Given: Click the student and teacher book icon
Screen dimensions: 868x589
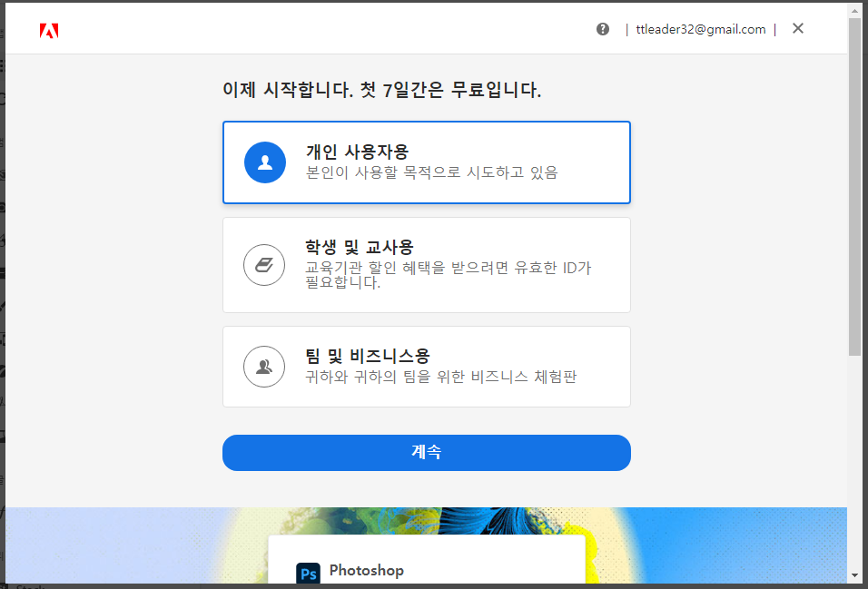Looking at the screenshot, I should click(x=264, y=265).
